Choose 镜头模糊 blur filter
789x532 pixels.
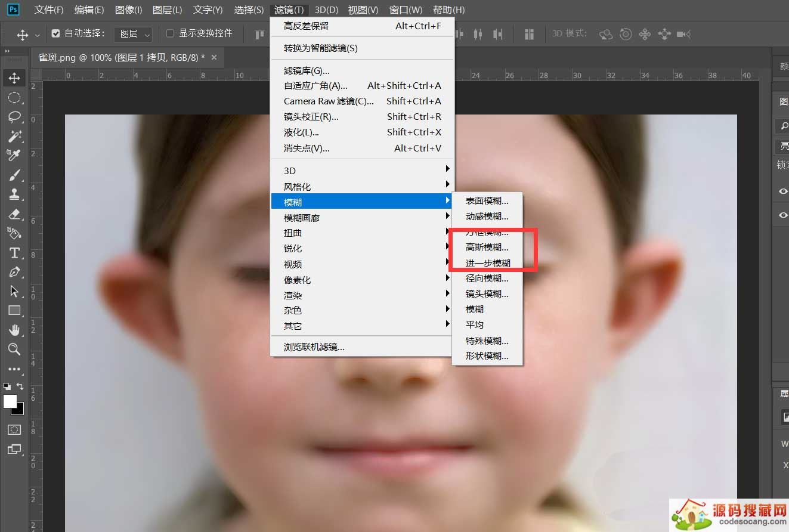coord(487,293)
